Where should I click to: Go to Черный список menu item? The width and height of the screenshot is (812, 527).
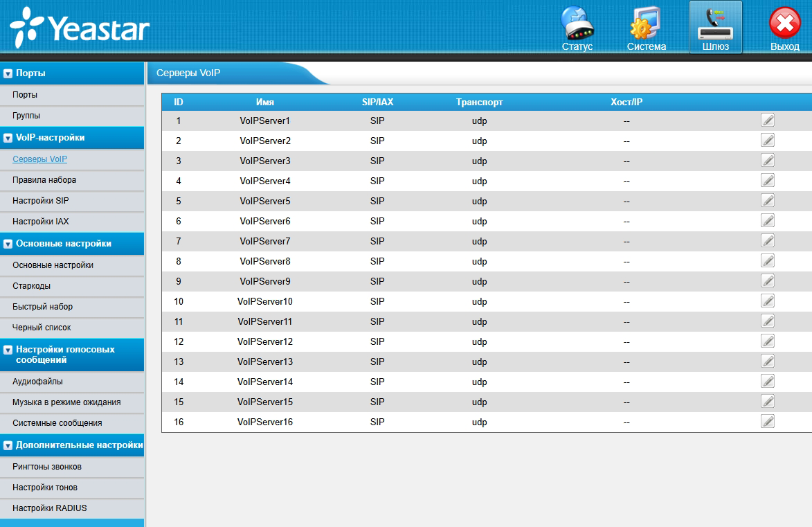click(42, 328)
